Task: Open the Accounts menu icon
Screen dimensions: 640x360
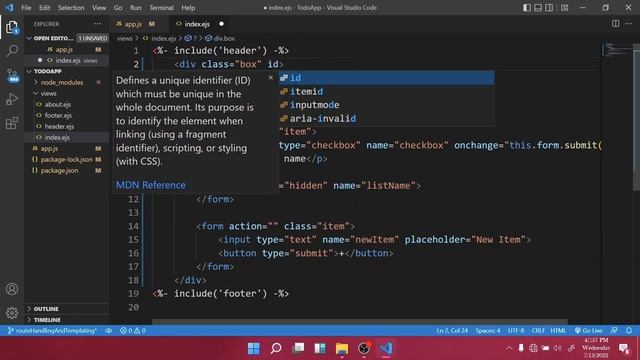Action: tap(12, 289)
